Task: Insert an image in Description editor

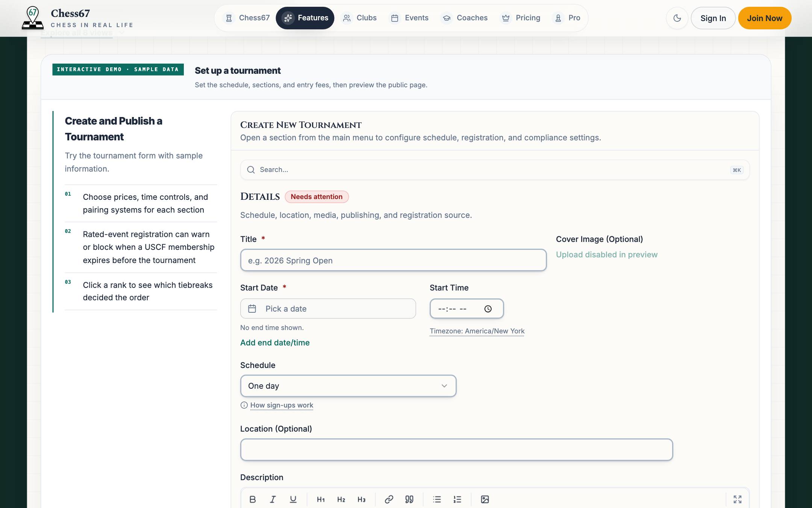Action: click(485, 499)
